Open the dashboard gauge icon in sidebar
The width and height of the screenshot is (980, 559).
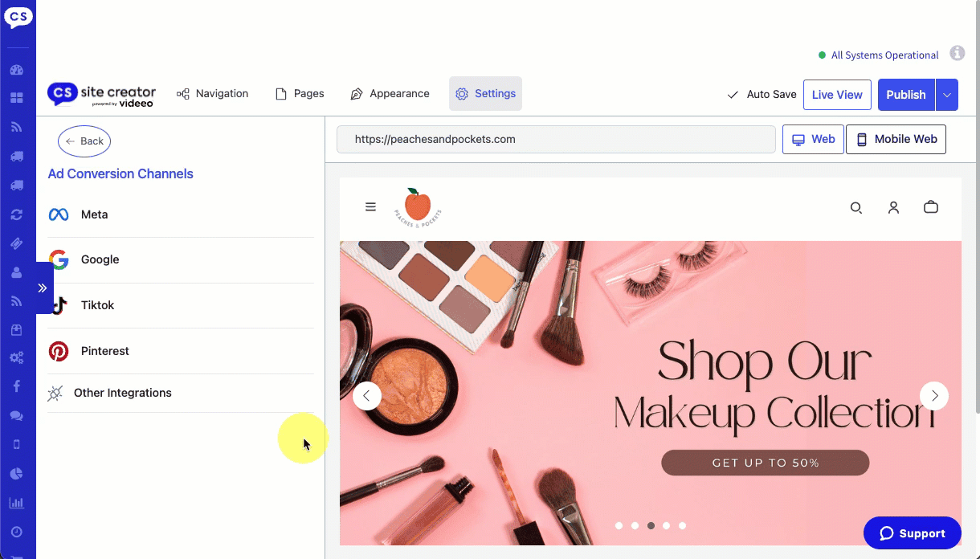pos(17,70)
